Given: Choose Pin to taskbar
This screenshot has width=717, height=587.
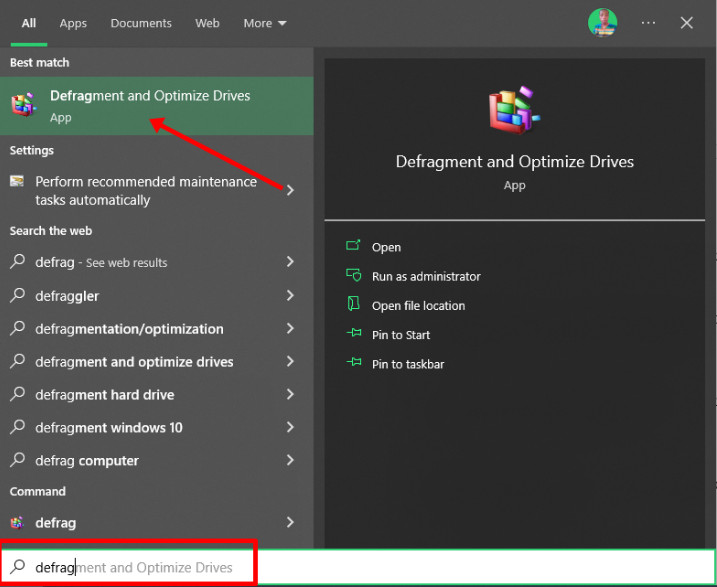Looking at the screenshot, I should coord(408,364).
